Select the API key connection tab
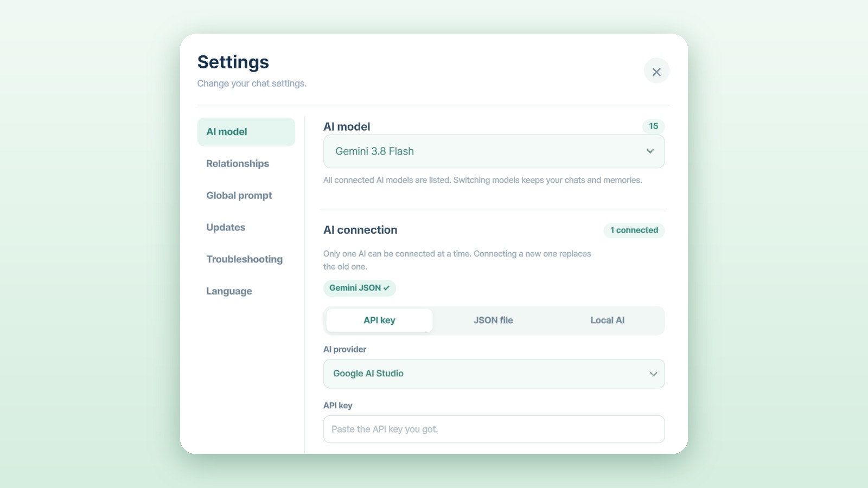Viewport: 868px width, 488px height. tap(379, 320)
